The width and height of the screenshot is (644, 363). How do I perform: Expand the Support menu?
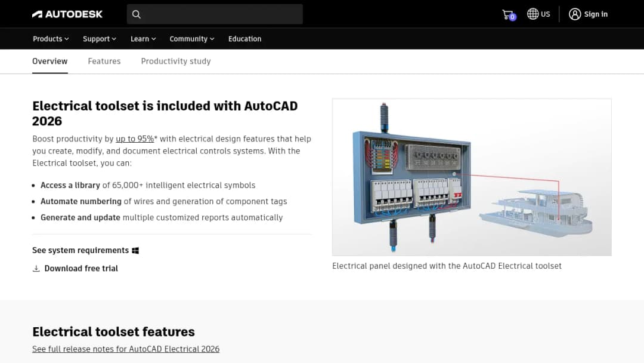(x=100, y=39)
